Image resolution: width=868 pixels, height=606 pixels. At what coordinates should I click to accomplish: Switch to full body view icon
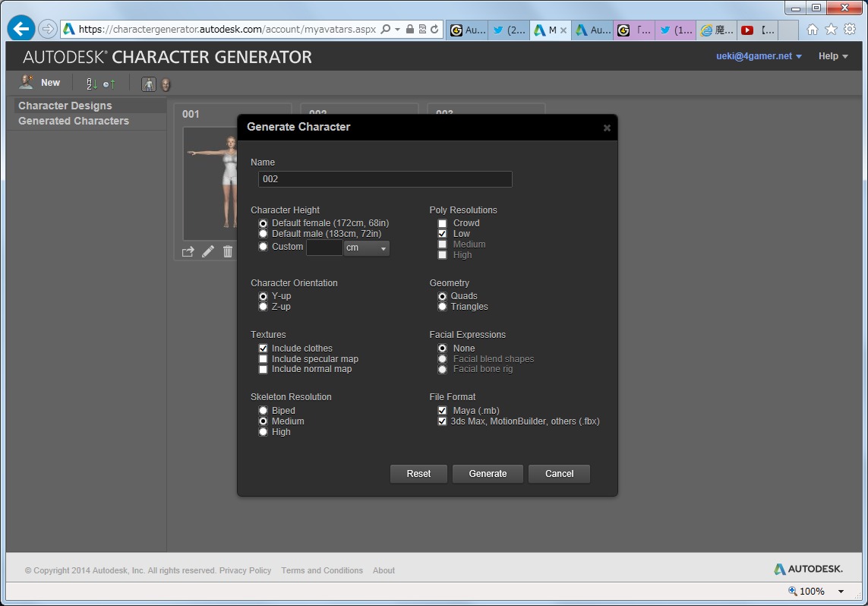148,84
